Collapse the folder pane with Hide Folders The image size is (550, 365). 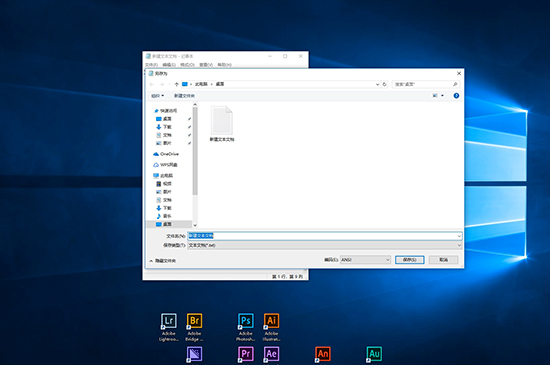162,261
